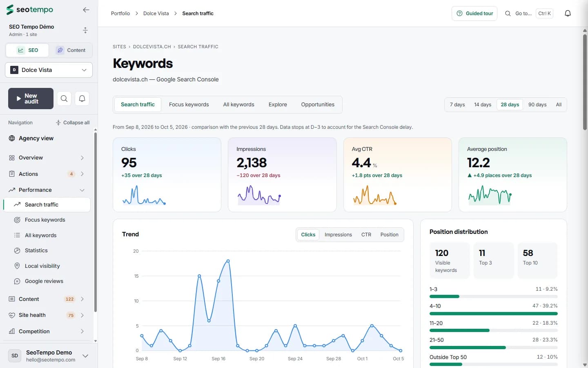Start a New audit

31,99
